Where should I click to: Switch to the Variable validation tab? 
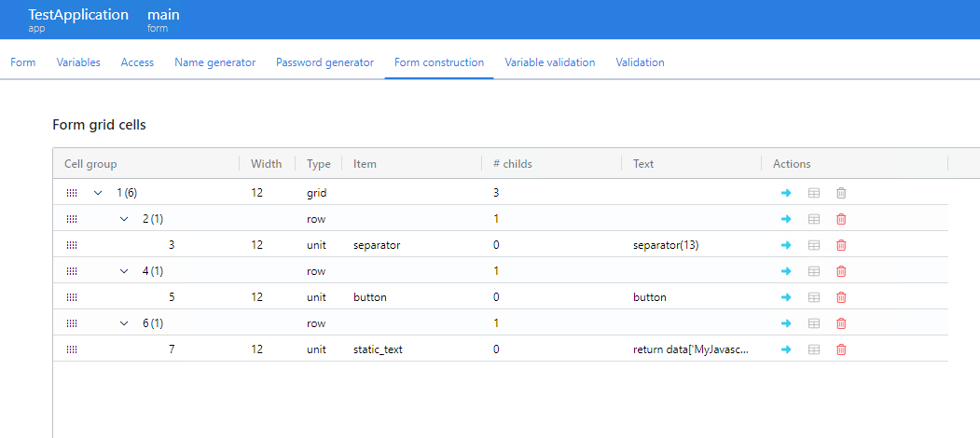(550, 62)
